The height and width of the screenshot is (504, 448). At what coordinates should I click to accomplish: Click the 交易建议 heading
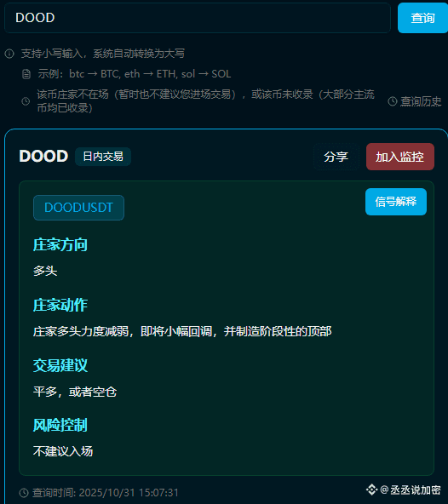(x=60, y=365)
